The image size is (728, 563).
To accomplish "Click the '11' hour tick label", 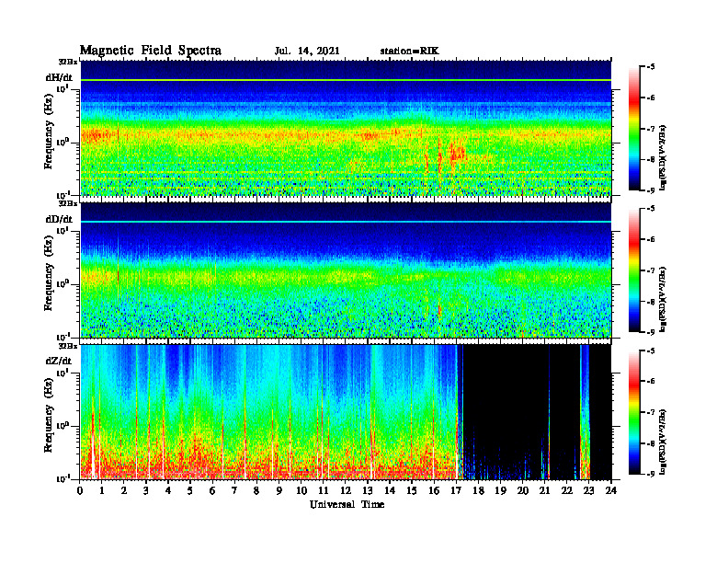I will pyautogui.click(x=324, y=491).
